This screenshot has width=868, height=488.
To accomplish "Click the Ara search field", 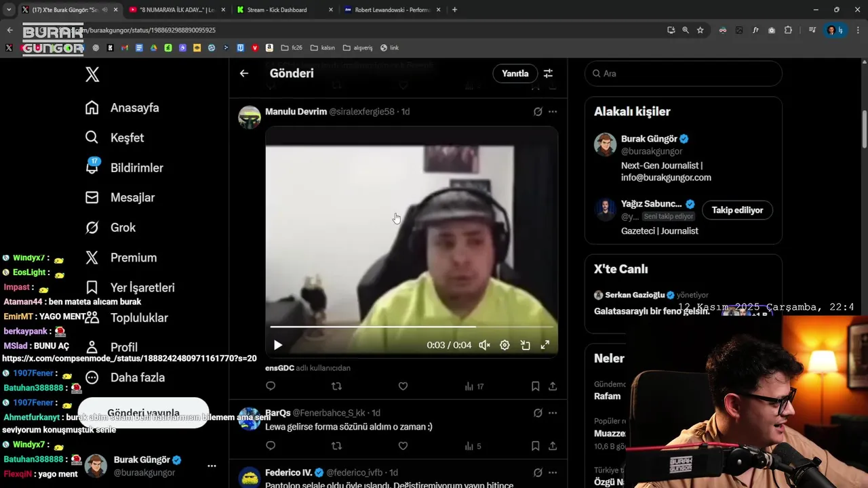I will click(x=684, y=73).
